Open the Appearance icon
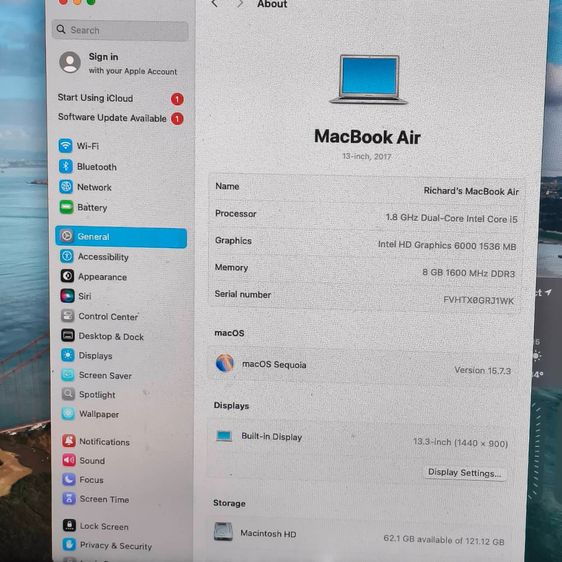This screenshot has width=562, height=562. 67,276
